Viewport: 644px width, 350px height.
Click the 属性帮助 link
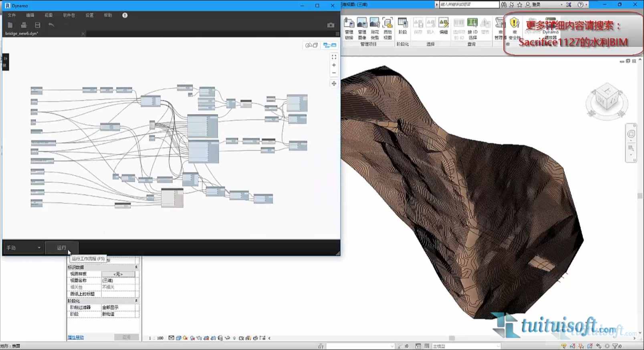[76, 338]
